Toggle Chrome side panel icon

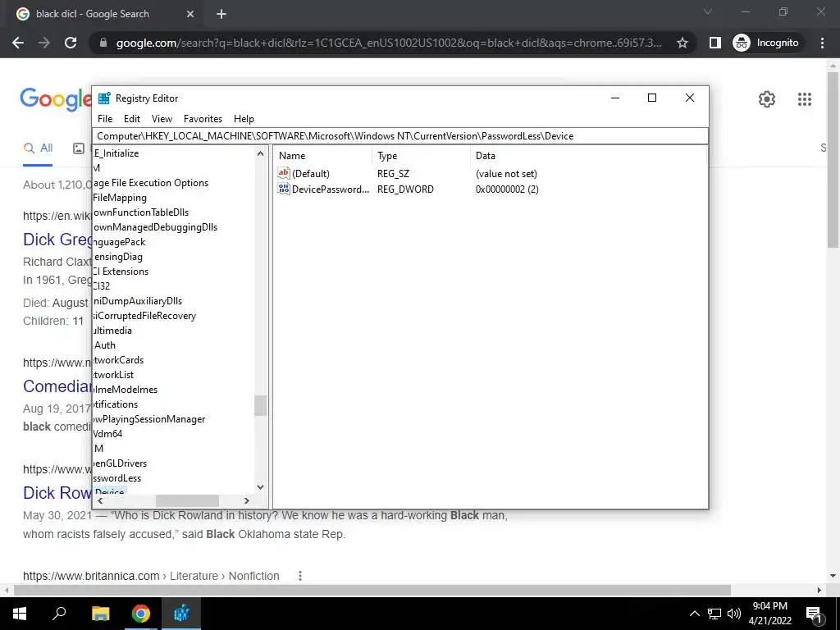click(x=715, y=43)
